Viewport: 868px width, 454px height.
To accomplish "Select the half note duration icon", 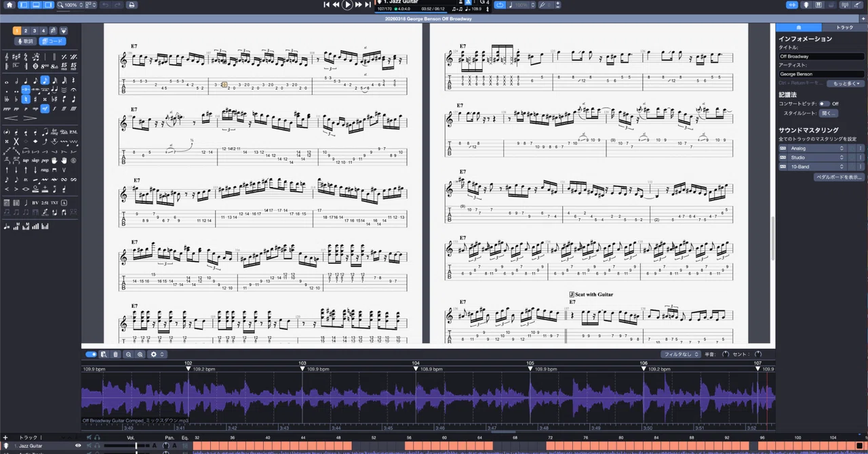I will pos(16,81).
